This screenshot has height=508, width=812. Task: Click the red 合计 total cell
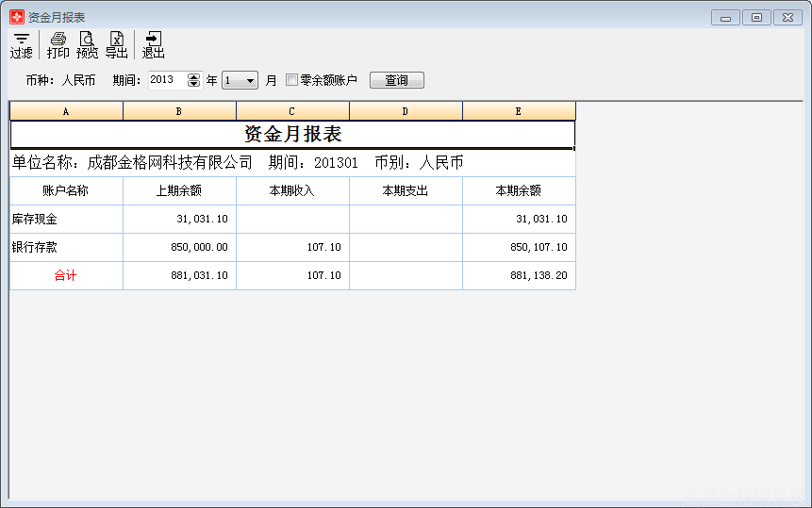[x=66, y=275]
